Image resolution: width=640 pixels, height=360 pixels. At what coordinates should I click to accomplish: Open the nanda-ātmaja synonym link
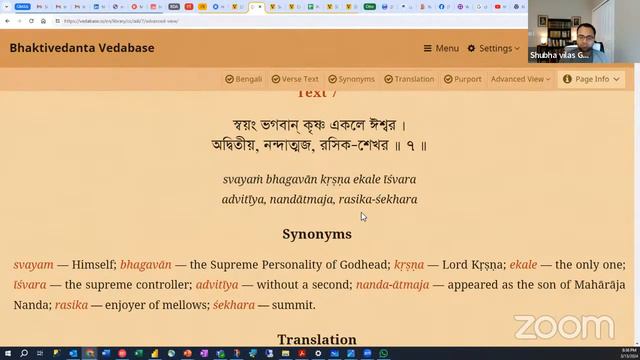pyautogui.click(x=392, y=284)
